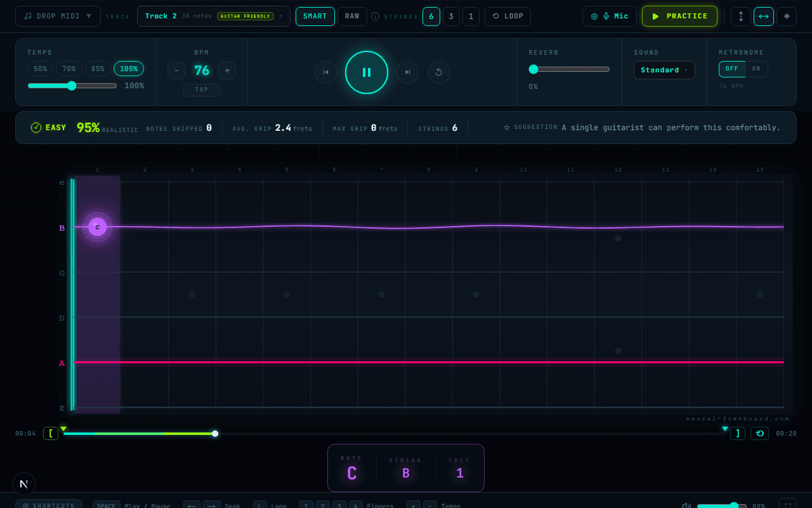
Task: Select 3 strings mode
Action: (x=451, y=17)
